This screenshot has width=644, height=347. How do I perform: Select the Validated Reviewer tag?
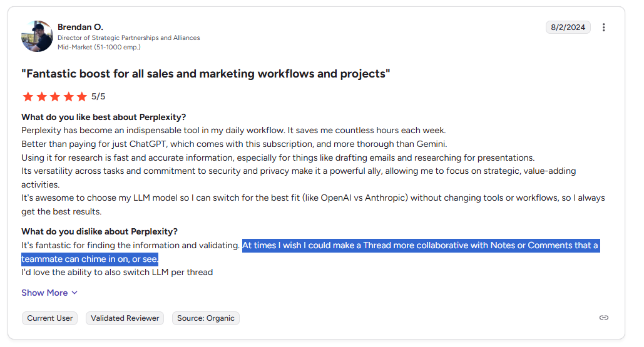tap(125, 318)
